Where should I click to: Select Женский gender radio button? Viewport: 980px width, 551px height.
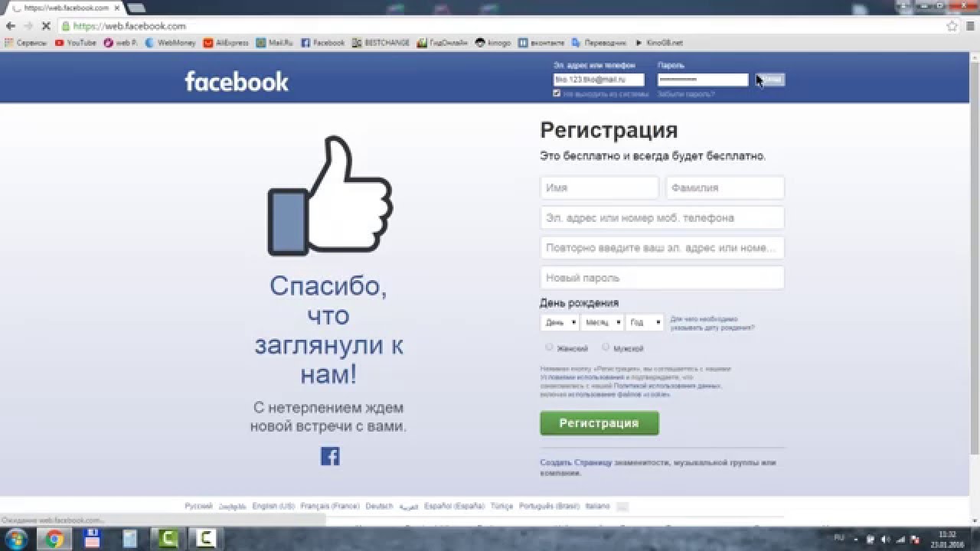[x=549, y=347]
